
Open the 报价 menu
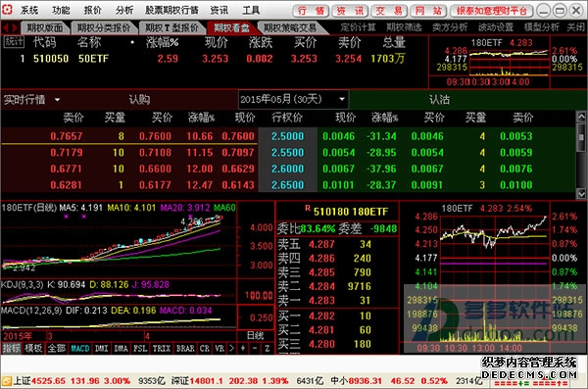(x=93, y=10)
